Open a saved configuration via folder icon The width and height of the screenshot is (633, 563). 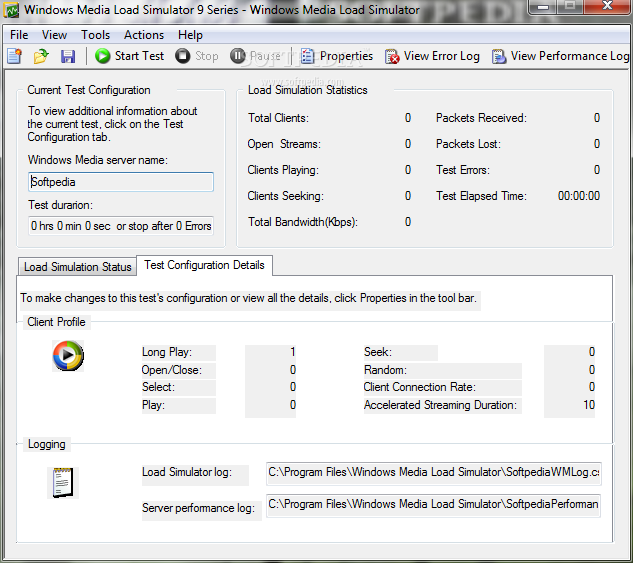coord(41,56)
